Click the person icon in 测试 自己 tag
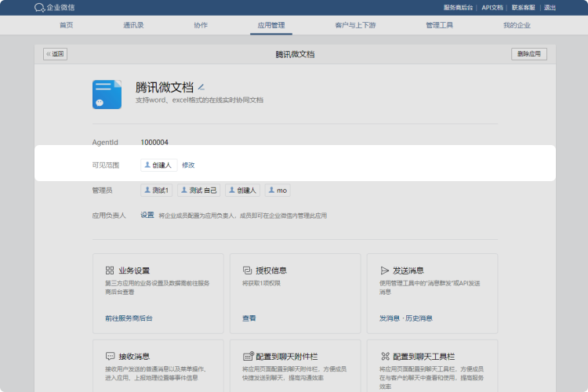 pos(184,191)
